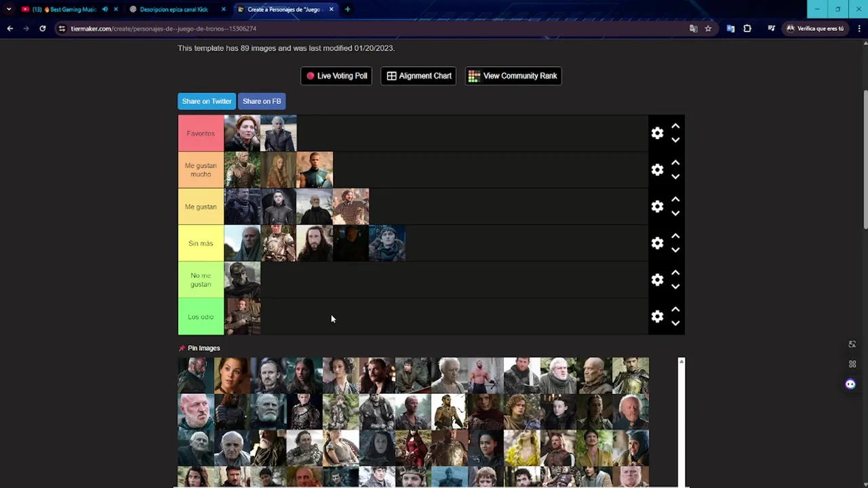Click the purple assistant bubble icon
The width and height of the screenshot is (868, 488).
click(850, 384)
